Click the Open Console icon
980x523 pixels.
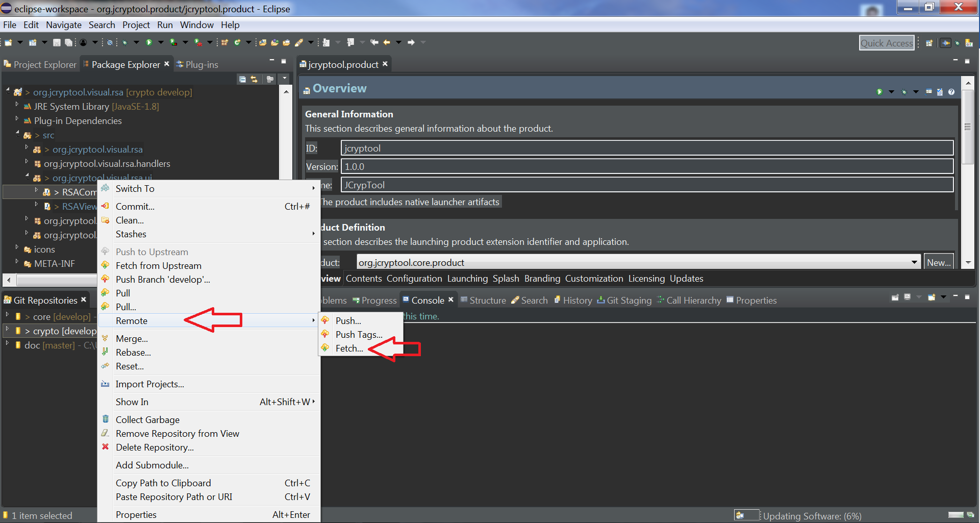[932, 297]
